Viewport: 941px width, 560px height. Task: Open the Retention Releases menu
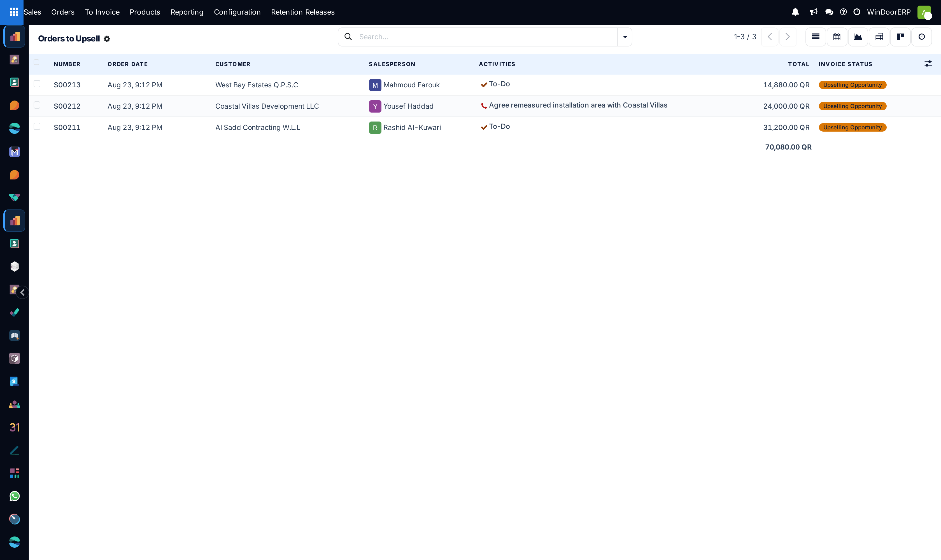point(303,12)
